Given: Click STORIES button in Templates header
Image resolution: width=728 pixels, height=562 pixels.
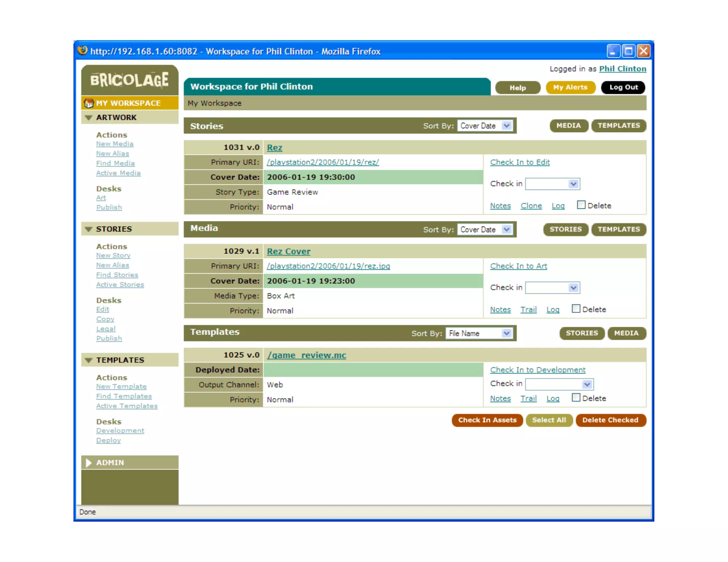Looking at the screenshot, I should pyautogui.click(x=582, y=333).
